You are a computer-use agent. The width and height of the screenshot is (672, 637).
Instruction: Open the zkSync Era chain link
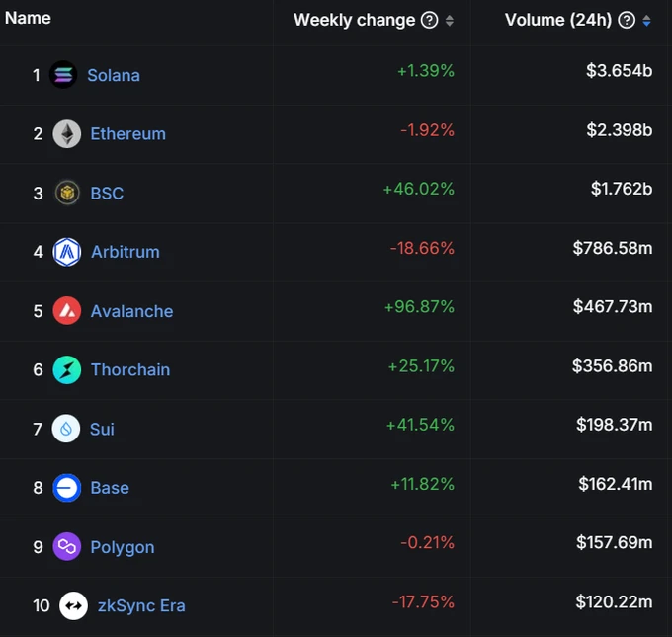point(141,605)
